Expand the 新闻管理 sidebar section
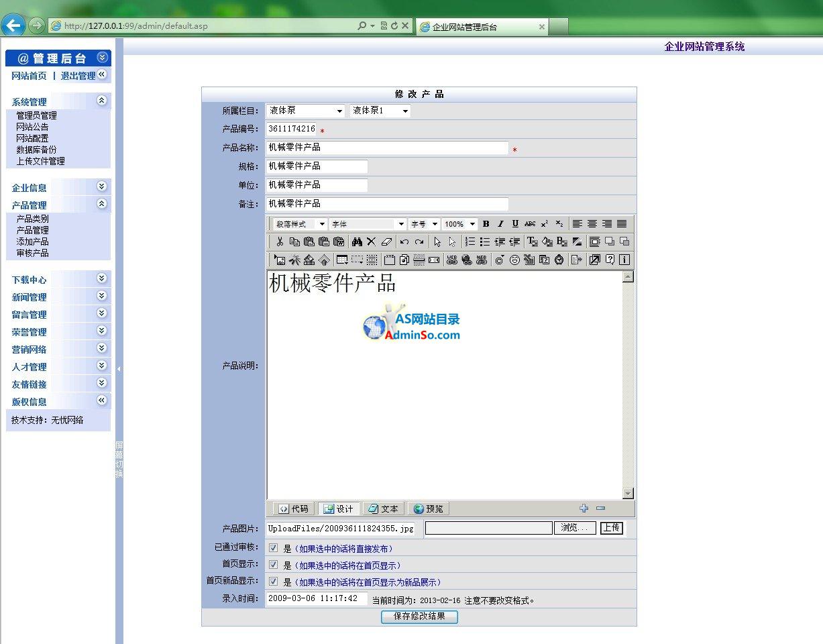The image size is (823, 644). pyautogui.click(x=102, y=296)
